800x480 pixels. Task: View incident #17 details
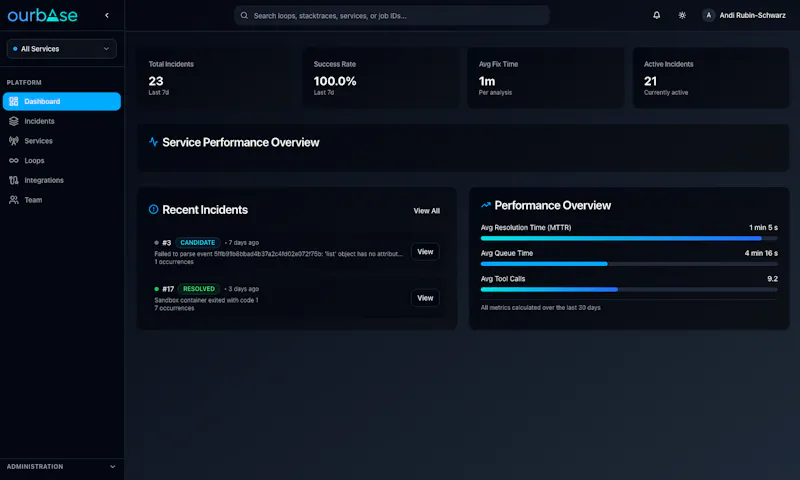[425, 298]
